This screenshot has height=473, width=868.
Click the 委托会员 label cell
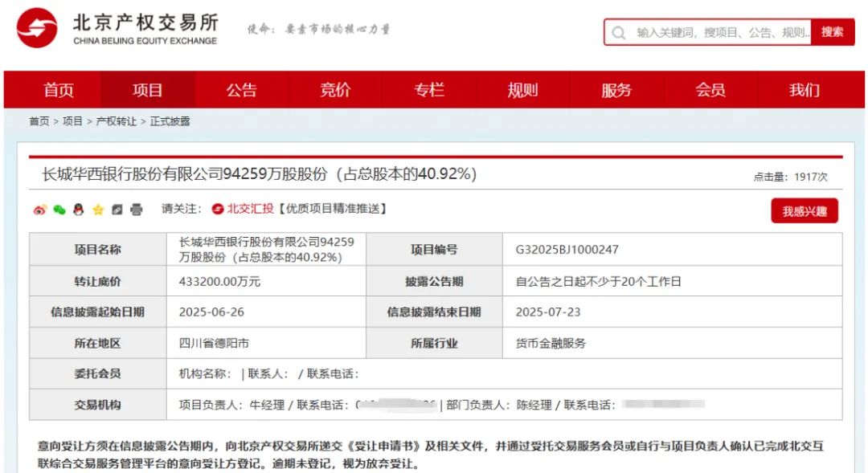98,374
